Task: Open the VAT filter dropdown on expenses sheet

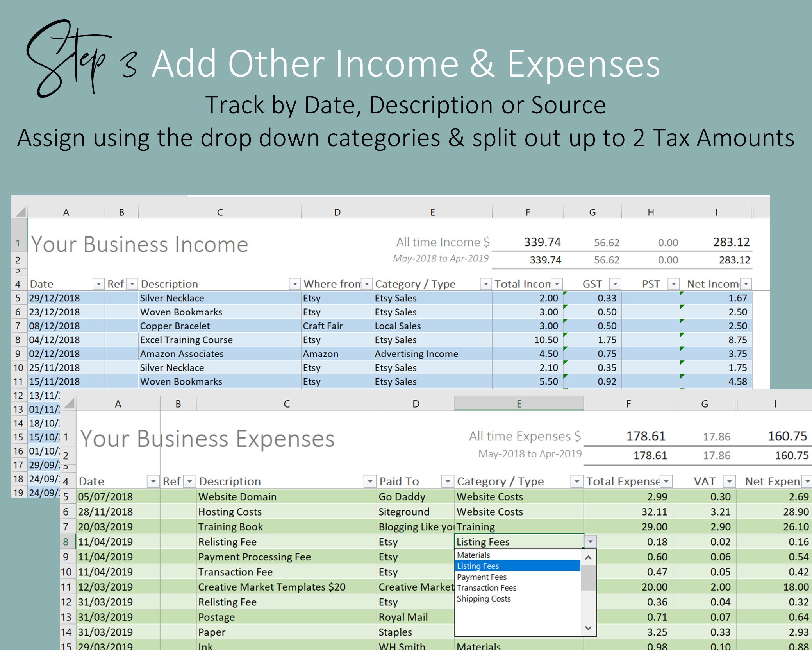Action: point(729,481)
